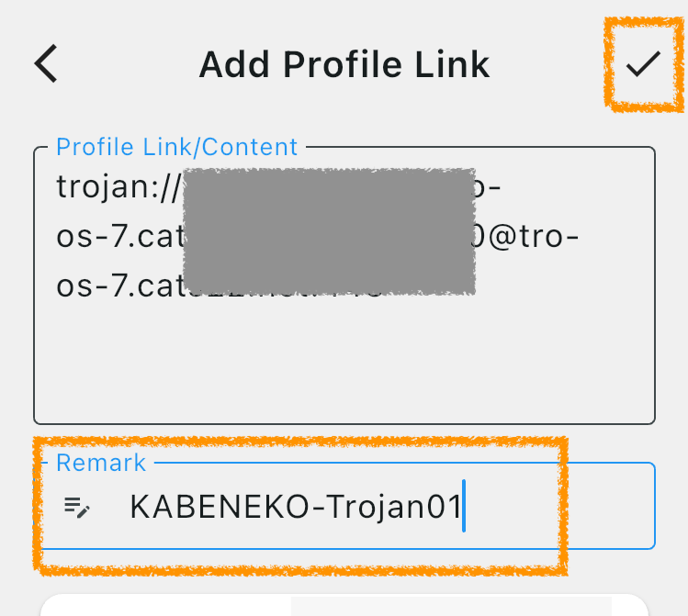
Task: Place cursor after Trojan01 in Remark
Action: click(x=463, y=507)
